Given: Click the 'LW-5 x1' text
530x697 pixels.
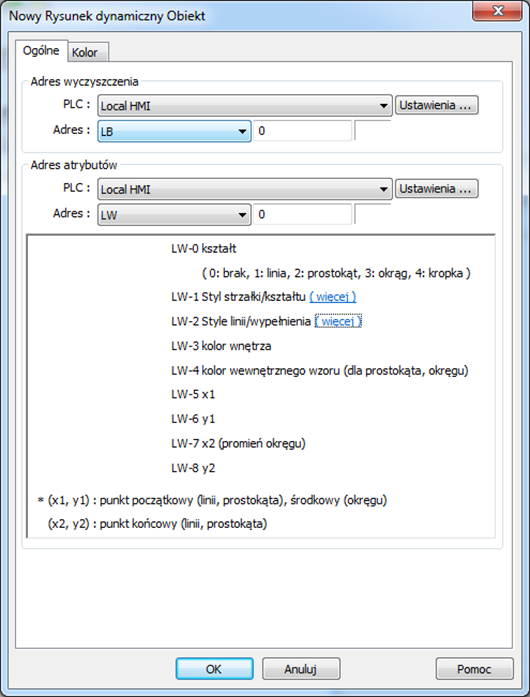Looking at the screenshot, I should point(193,394).
